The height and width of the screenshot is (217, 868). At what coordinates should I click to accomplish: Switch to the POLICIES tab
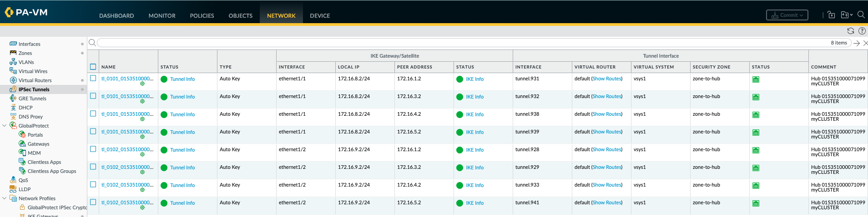click(x=202, y=15)
